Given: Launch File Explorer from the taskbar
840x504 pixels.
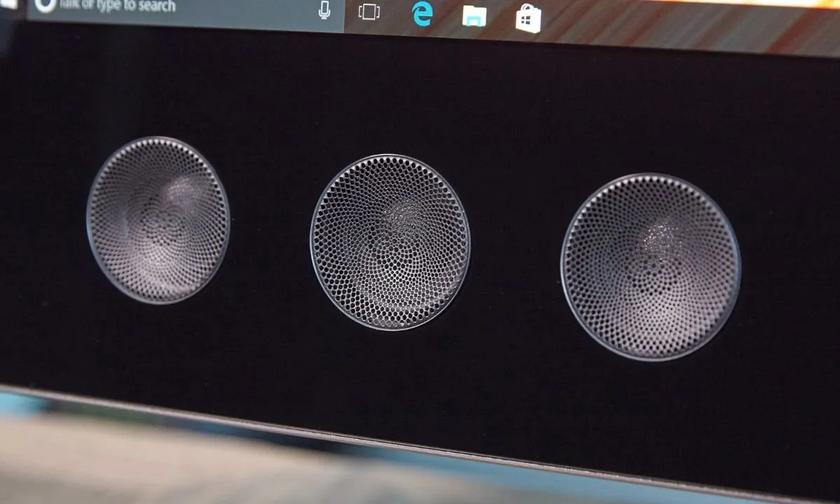Looking at the screenshot, I should coord(475,15).
